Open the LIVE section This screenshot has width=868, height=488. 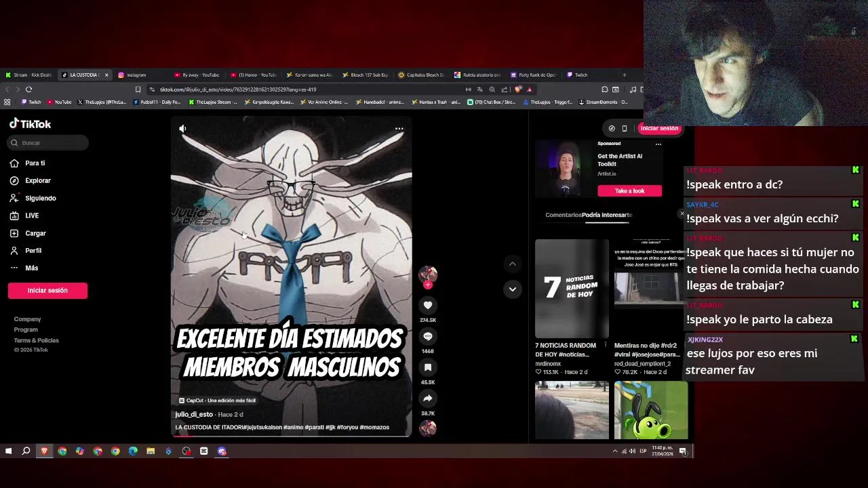click(x=24, y=216)
